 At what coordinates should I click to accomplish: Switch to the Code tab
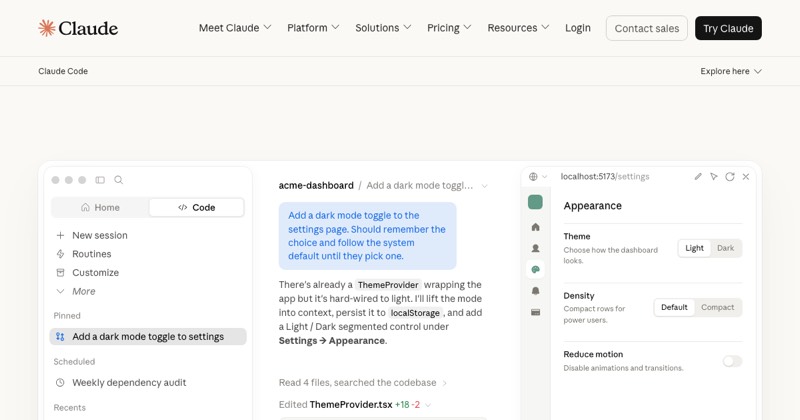196,207
